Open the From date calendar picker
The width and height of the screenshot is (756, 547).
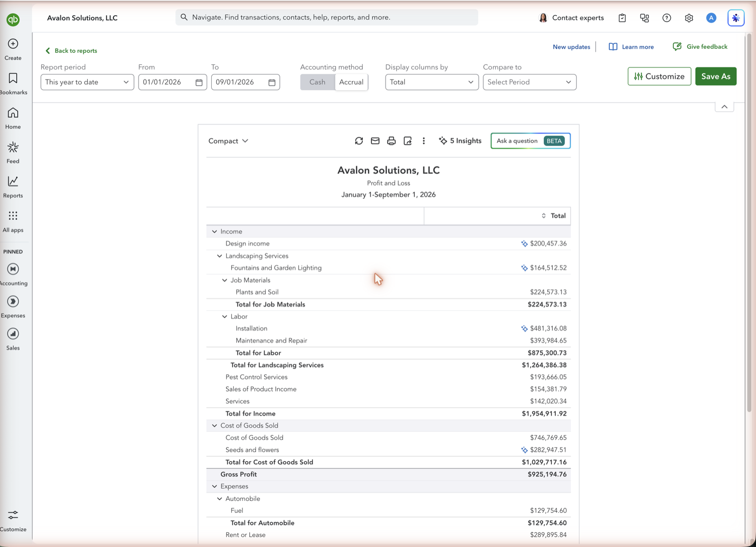pyautogui.click(x=199, y=82)
